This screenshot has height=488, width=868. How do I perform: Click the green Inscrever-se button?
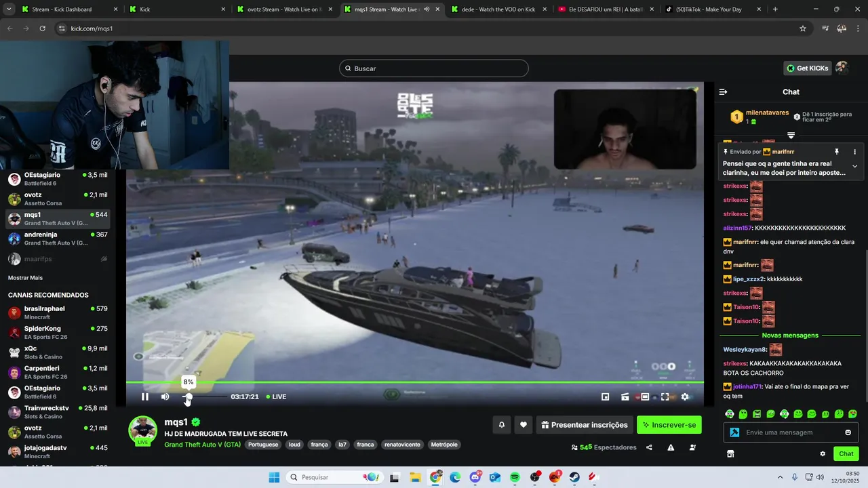669,425
